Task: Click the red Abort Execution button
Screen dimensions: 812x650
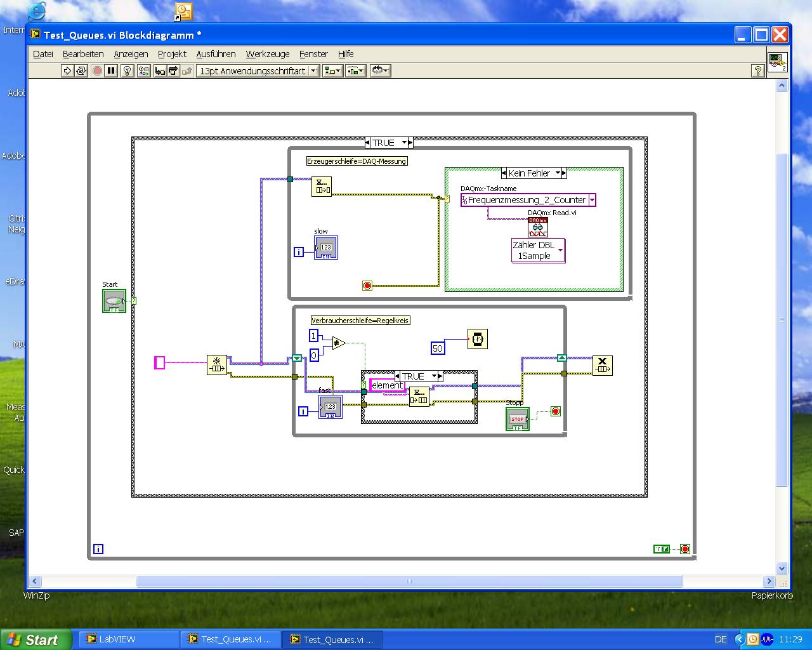Action: [97, 71]
